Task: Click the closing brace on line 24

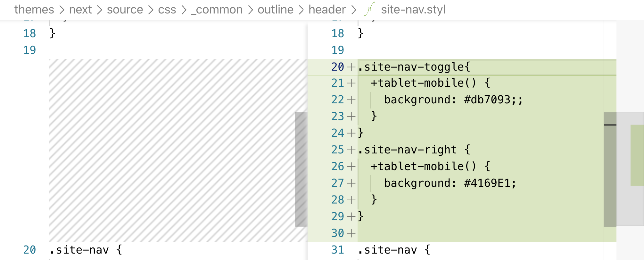Action: click(361, 133)
